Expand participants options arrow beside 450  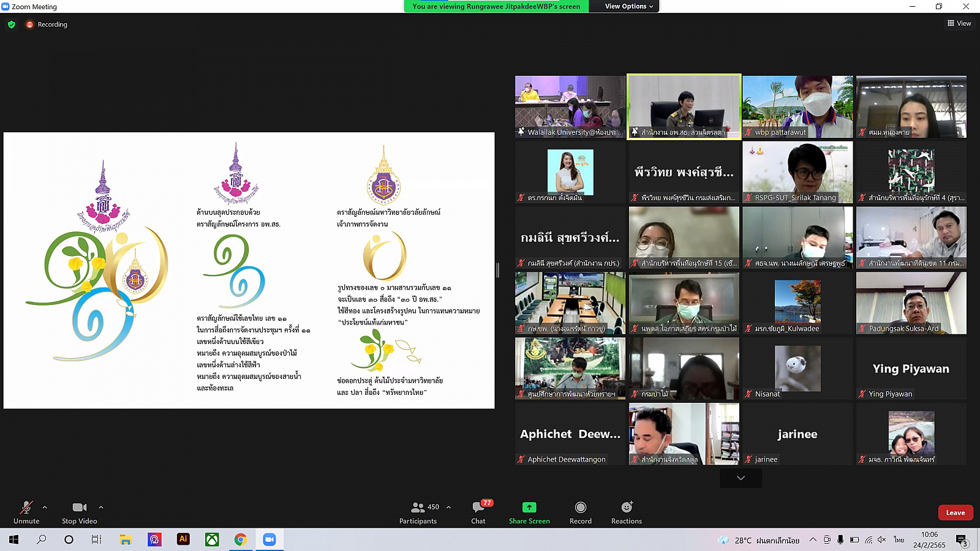click(448, 507)
